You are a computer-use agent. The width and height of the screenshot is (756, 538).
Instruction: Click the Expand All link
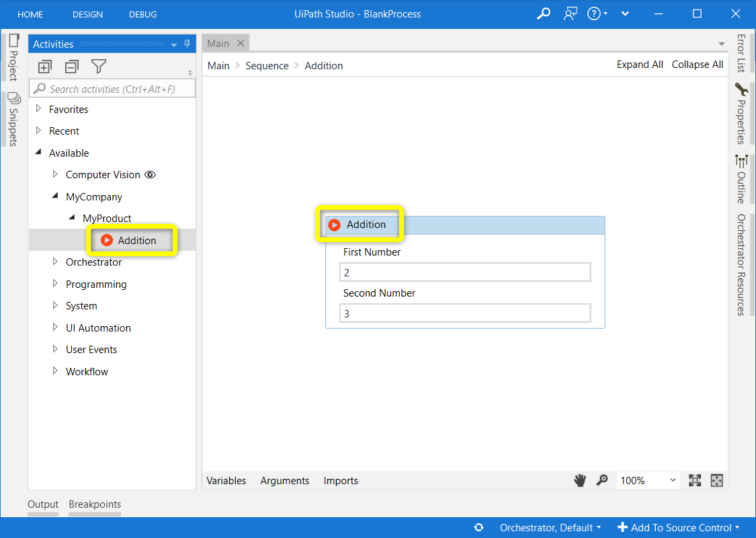(640, 64)
